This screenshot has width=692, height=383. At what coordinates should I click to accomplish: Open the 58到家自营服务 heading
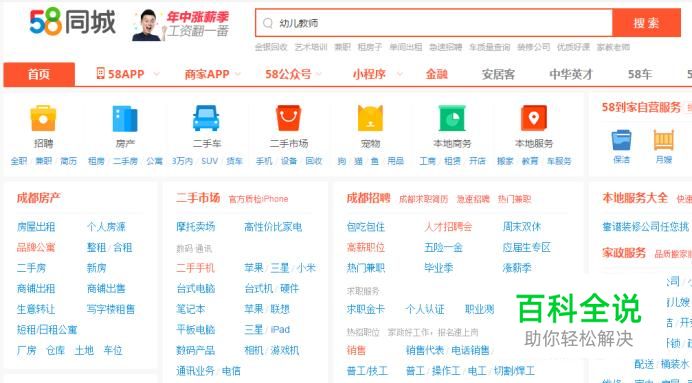pyautogui.click(x=642, y=107)
